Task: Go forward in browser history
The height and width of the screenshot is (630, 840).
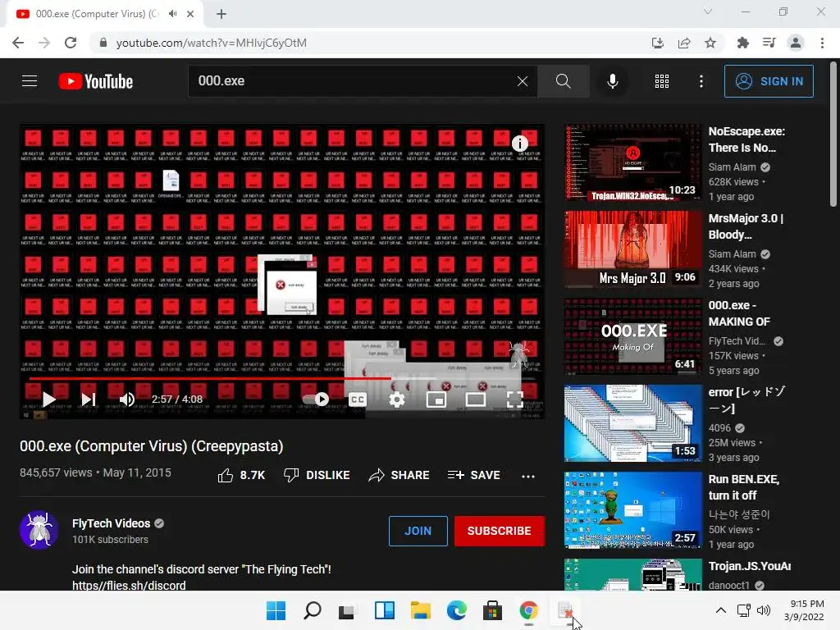Action: tap(44, 43)
